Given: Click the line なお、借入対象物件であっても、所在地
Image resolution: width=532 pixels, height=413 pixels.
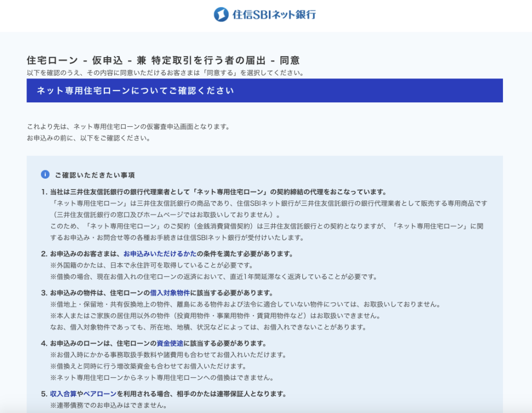Looking at the screenshot, I should click(208, 327).
